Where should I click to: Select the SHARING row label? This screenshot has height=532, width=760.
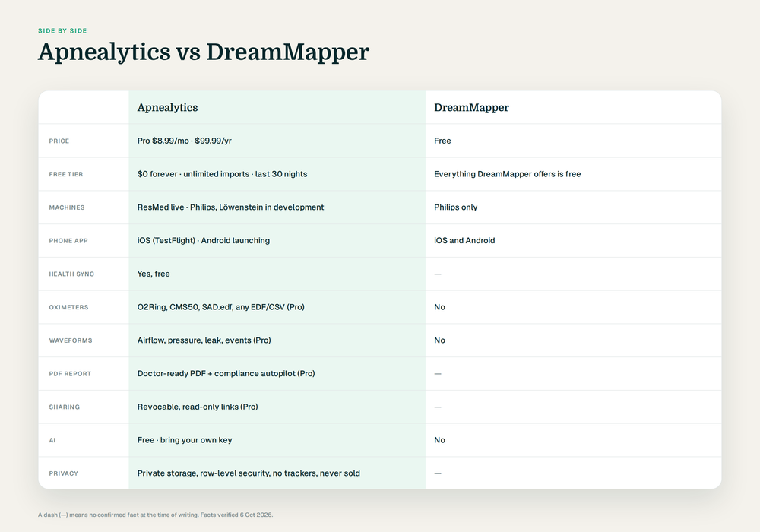64,407
